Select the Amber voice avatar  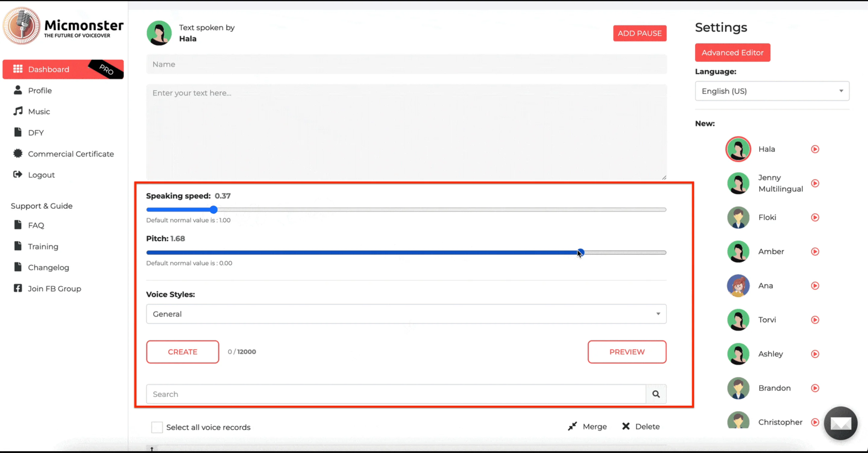[738, 251]
